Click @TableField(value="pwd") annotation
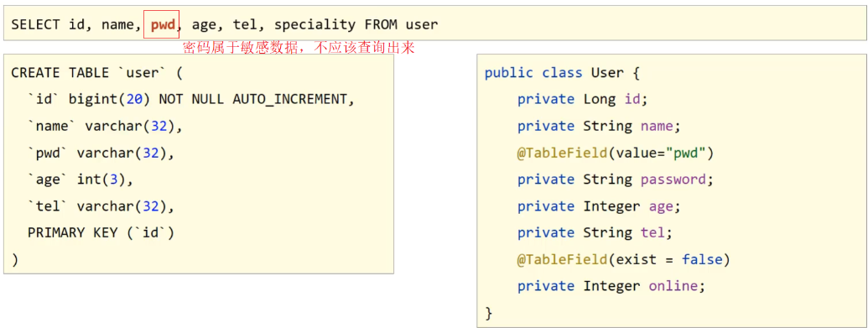The width and height of the screenshot is (868, 328). tap(616, 153)
